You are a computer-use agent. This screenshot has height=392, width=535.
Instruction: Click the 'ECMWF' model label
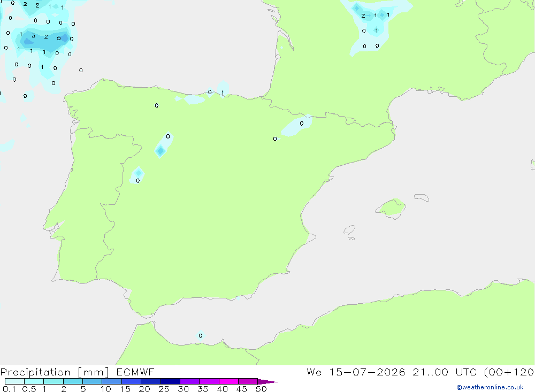[135, 372]
